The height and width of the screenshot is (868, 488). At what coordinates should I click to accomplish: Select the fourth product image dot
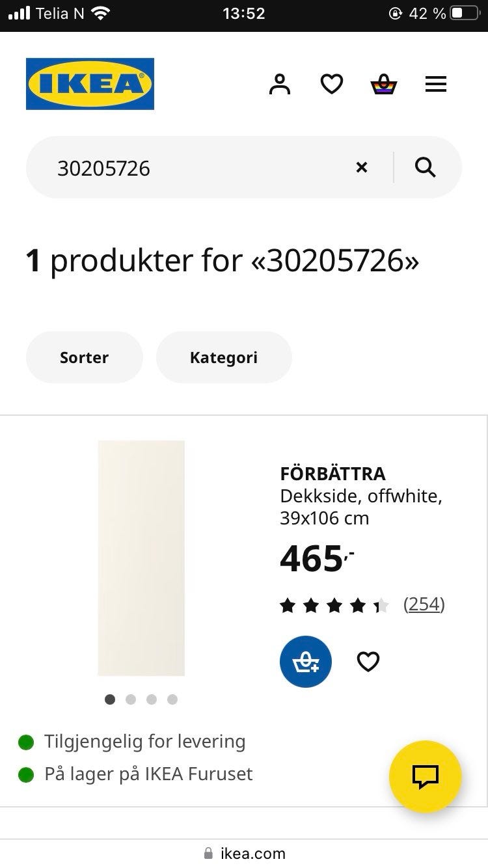(x=172, y=699)
